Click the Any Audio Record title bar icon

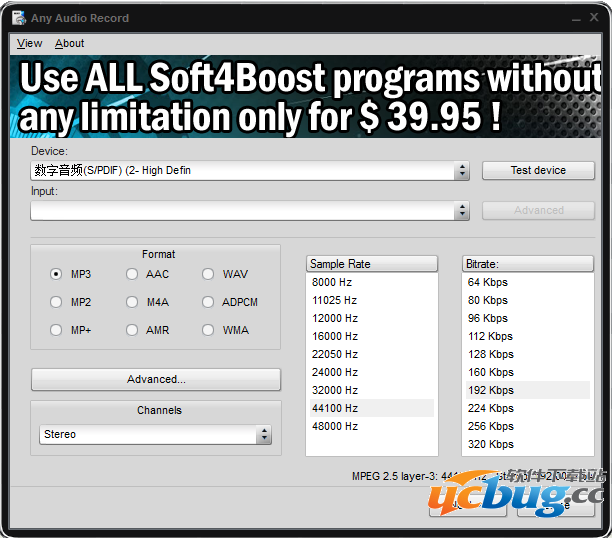[x=18, y=18]
